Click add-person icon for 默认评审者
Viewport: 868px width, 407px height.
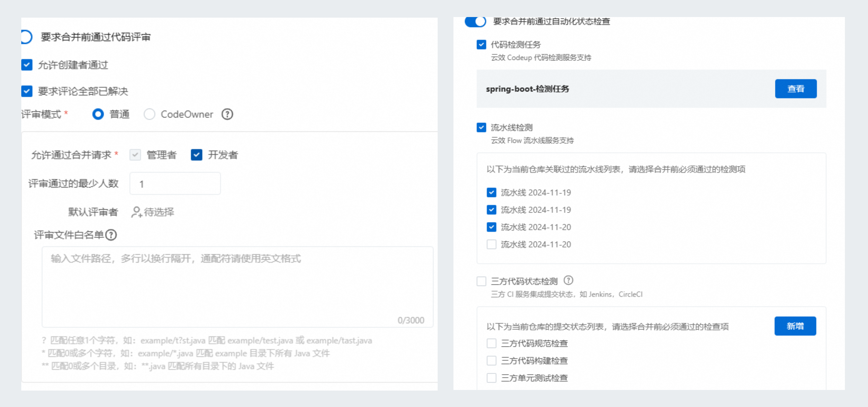coord(136,212)
